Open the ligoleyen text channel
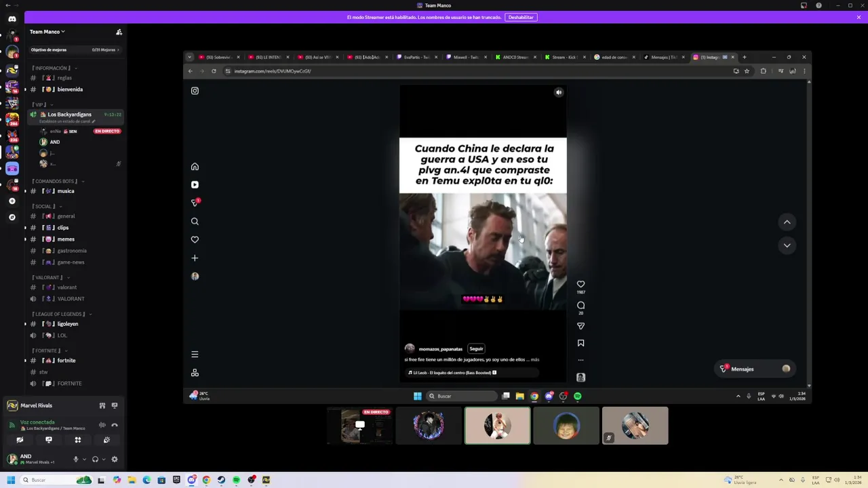 [x=75, y=324]
